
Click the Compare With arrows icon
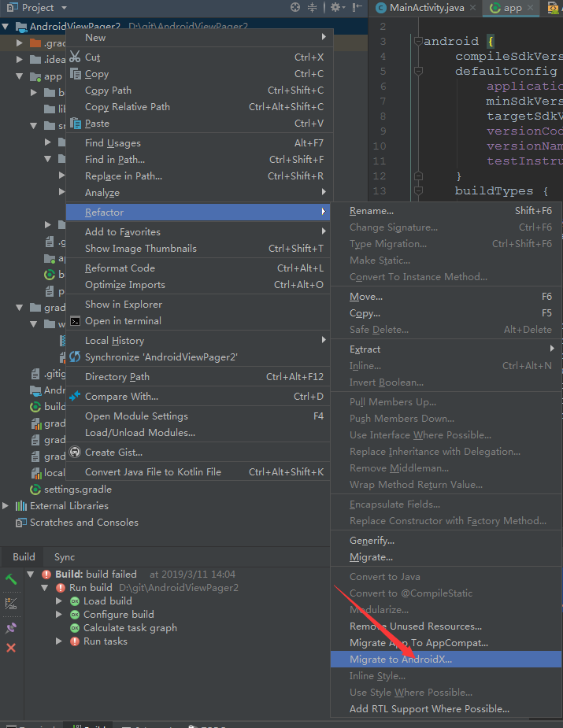[x=75, y=396]
